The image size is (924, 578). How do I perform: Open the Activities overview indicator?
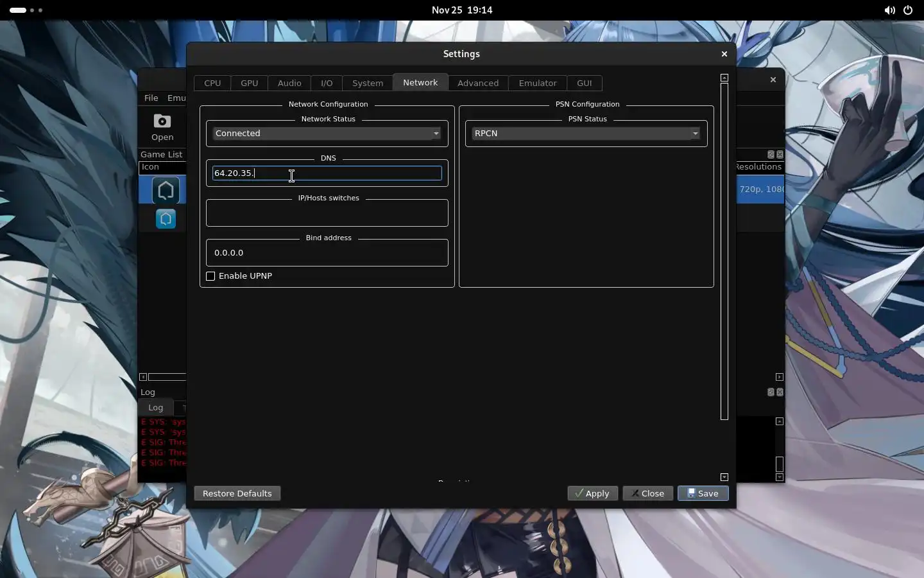tap(26, 10)
